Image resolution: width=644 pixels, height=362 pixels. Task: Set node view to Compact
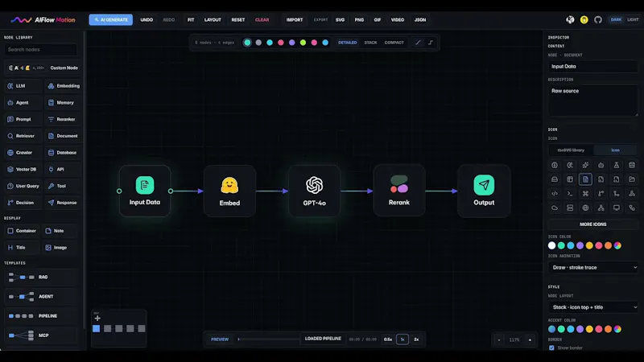[x=394, y=43]
